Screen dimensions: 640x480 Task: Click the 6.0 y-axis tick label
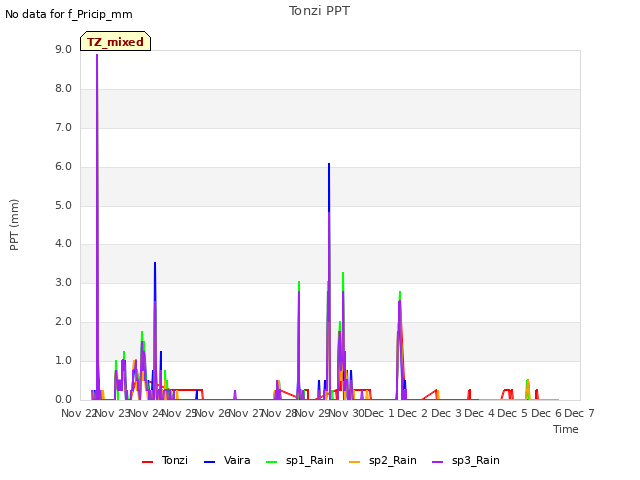[x=63, y=167]
